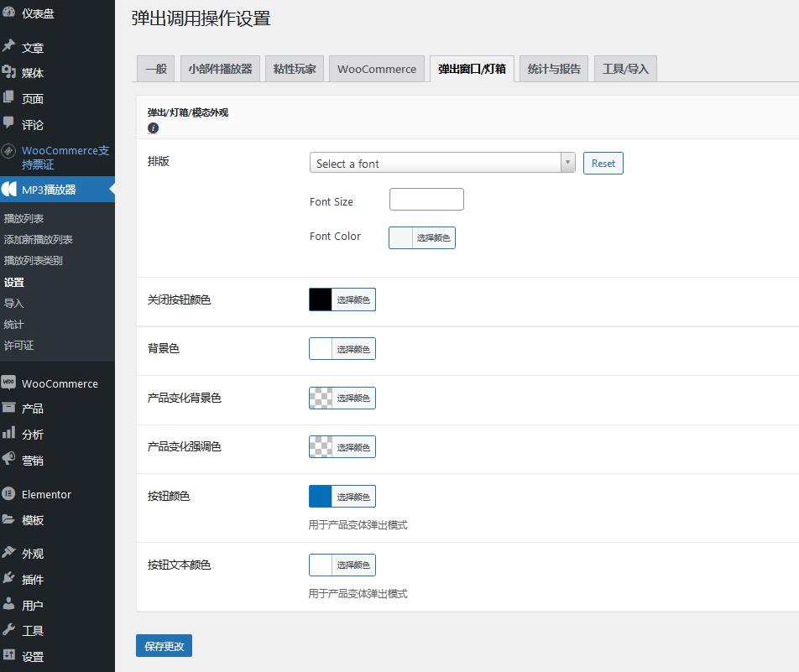Click the 保存更改 save button

click(x=164, y=646)
